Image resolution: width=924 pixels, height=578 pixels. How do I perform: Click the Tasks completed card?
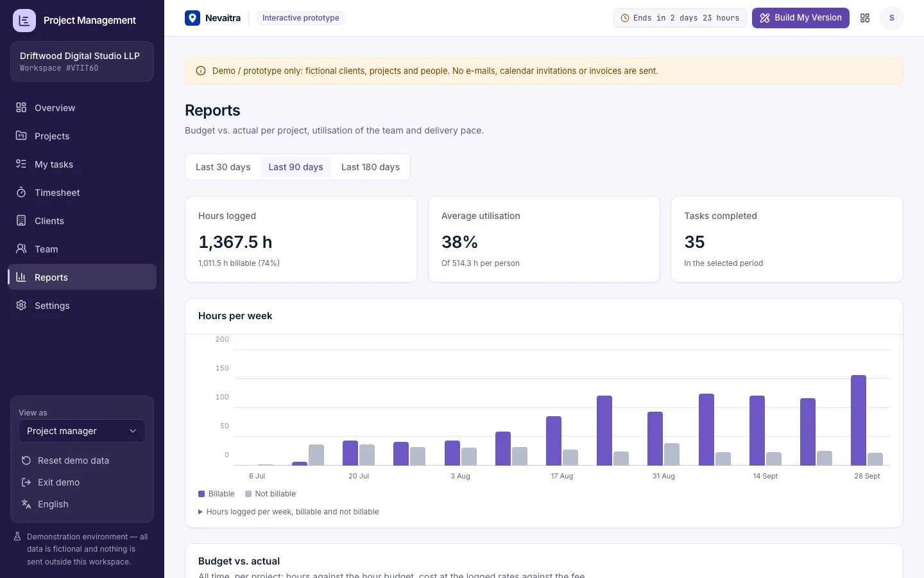[x=787, y=239]
